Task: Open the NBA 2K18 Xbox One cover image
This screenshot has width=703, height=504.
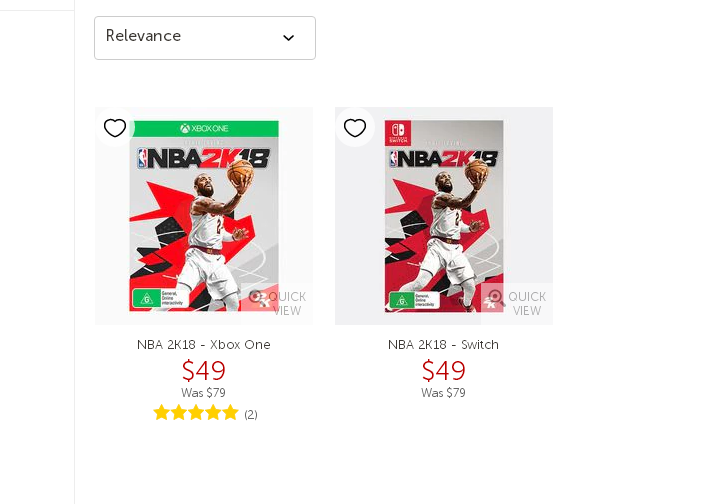Action: pyautogui.click(x=204, y=216)
